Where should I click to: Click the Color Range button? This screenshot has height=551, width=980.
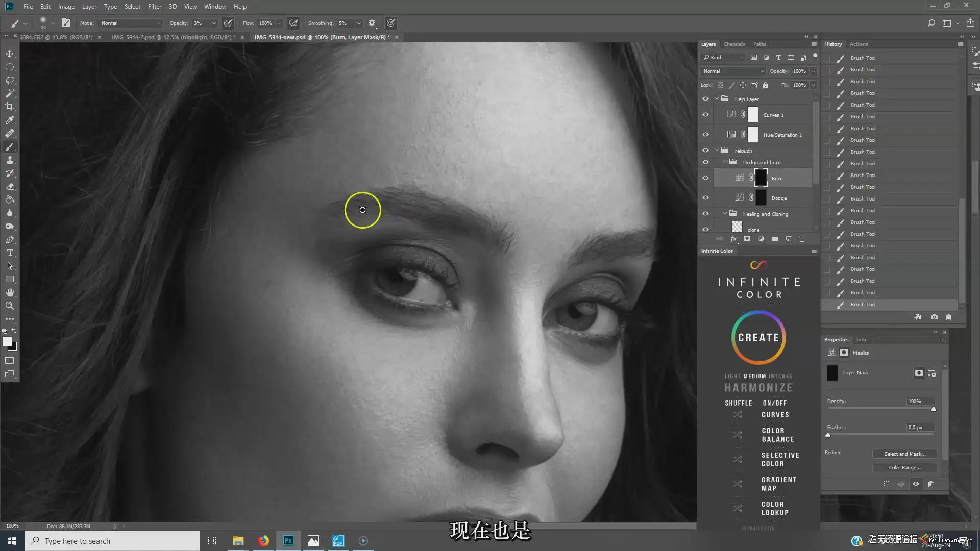[904, 467]
